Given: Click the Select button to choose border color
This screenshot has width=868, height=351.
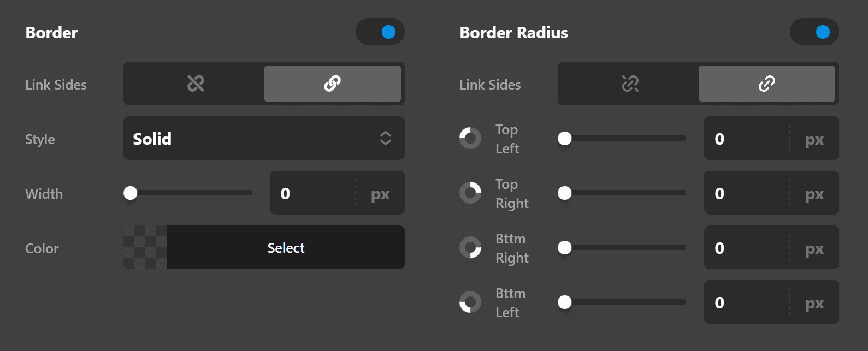Looking at the screenshot, I should (285, 247).
